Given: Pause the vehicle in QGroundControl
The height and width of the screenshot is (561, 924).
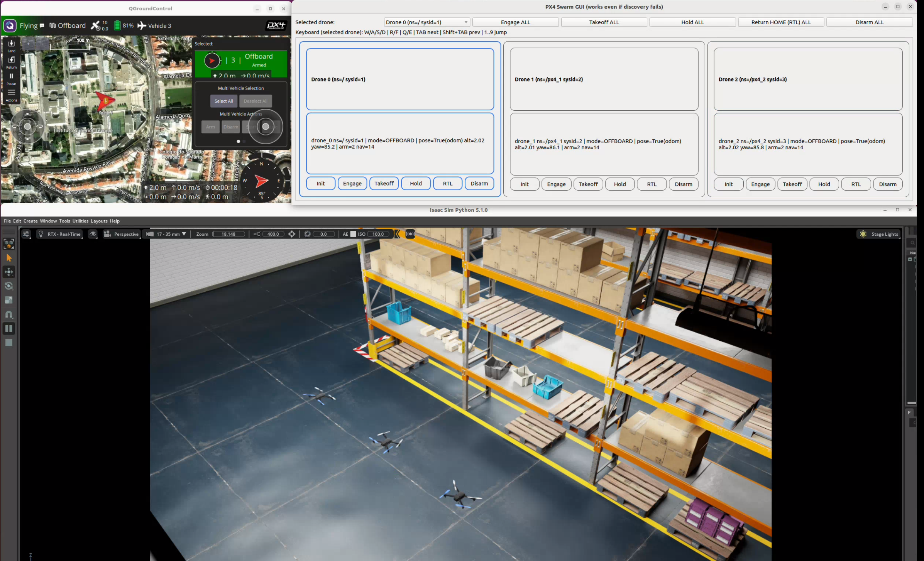Looking at the screenshot, I should [12, 79].
